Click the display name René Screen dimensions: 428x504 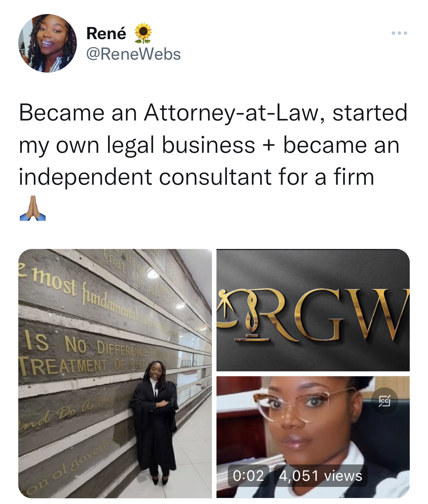click(x=107, y=33)
